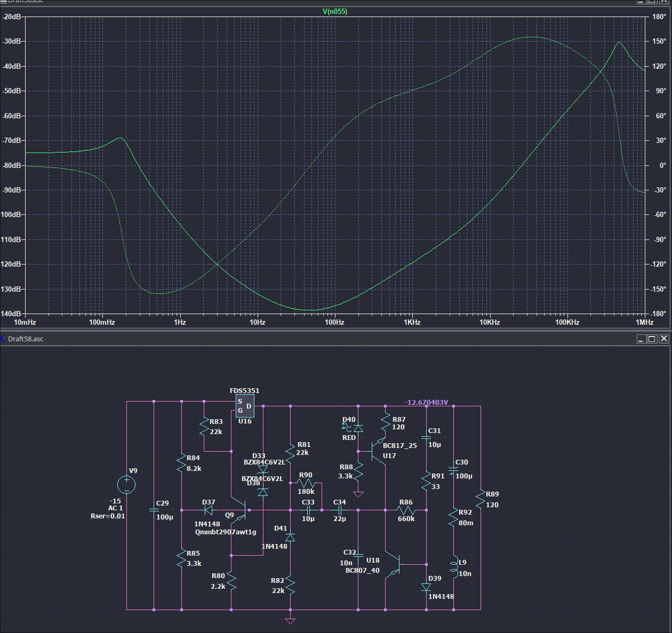Screen dimensions: 672x633
Task: Click the C33 capacitor symbol
Action: (308, 510)
